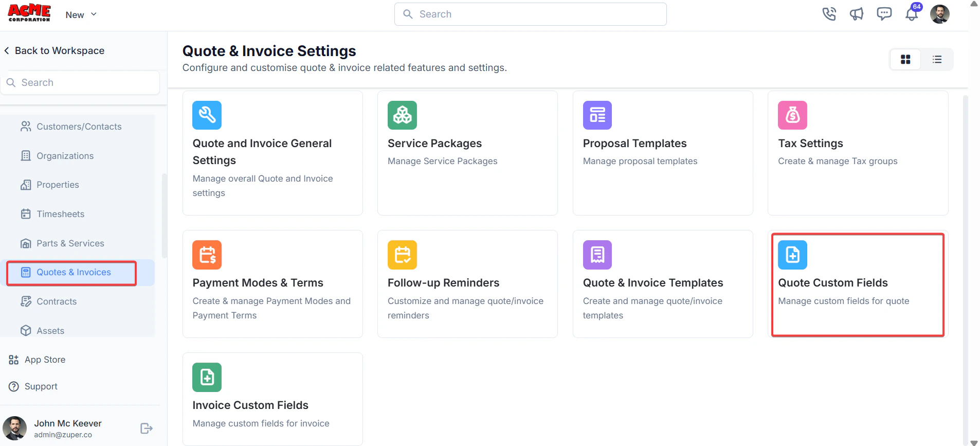Open Payment Modes & Terms title
Screen dimensions: 980x446
(258, 283)
